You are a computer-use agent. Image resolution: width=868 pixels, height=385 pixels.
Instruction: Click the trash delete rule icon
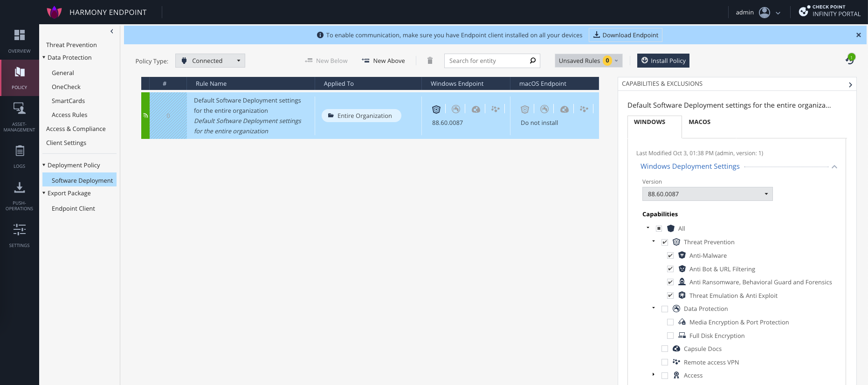pyautogui.click(x=430, y=61)
